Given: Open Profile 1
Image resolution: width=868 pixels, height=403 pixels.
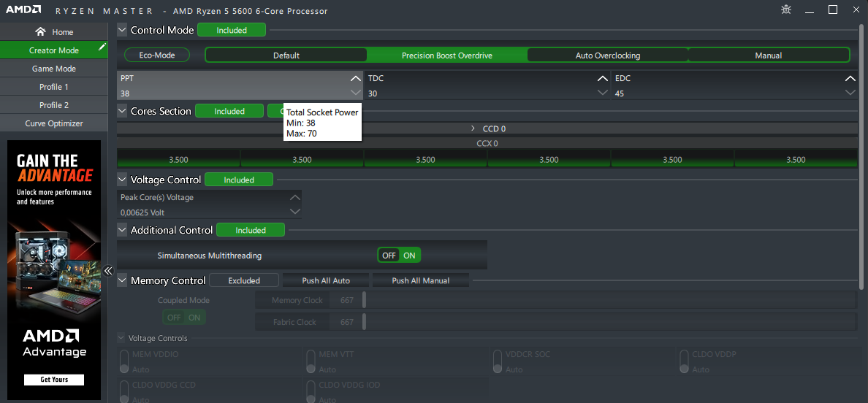Looking at the screenshot, I should click(53, 87).
